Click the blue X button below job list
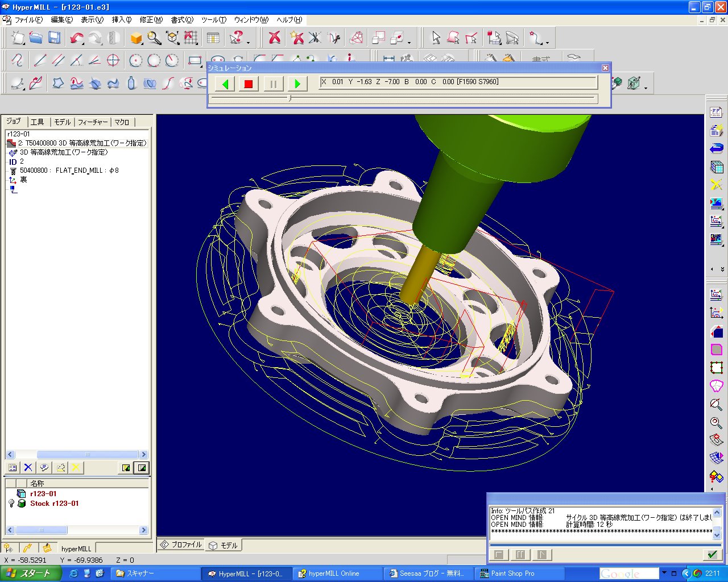Viewport: 728px width, 582px height. click(28, 468)
